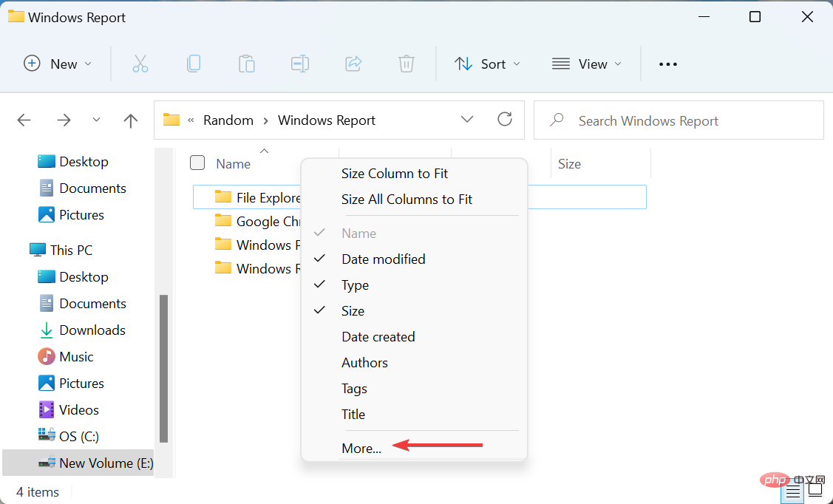Choose More from the column menu
This screenshot has width=833, height=504.
point(361,448)
